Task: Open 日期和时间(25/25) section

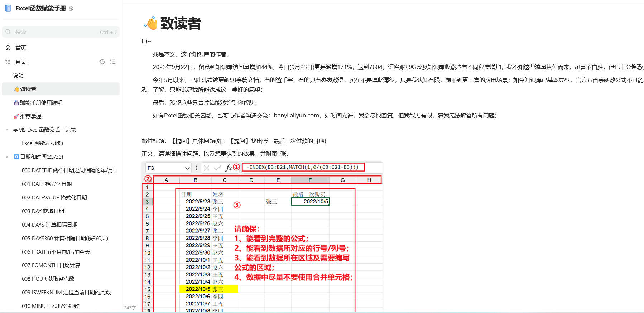Action: (42, 157)
